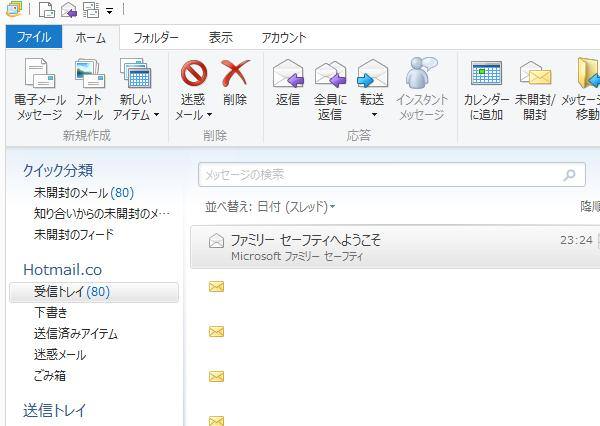Add to calendar with カレンダーに追加 icon
600x426 pixels.
tap(486, 75)
